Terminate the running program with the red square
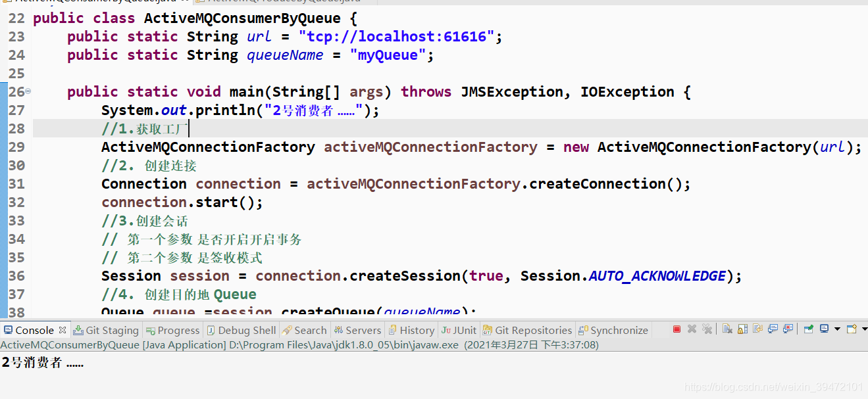The width and height of the screenshot is (868, 399). (x=677, y=329)
